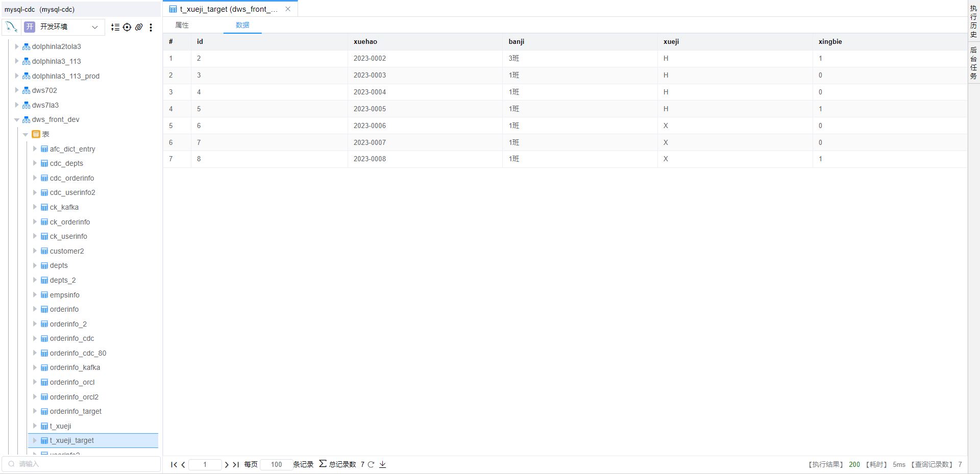Open the 执行历史 side panel
Viewport: 980px width, 474px height.
tap(973, 21)
